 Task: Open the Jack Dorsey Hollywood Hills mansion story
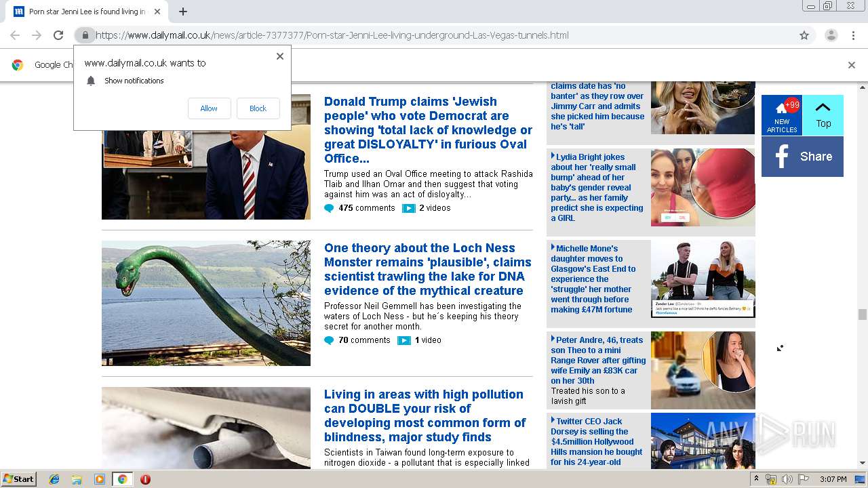597,441
